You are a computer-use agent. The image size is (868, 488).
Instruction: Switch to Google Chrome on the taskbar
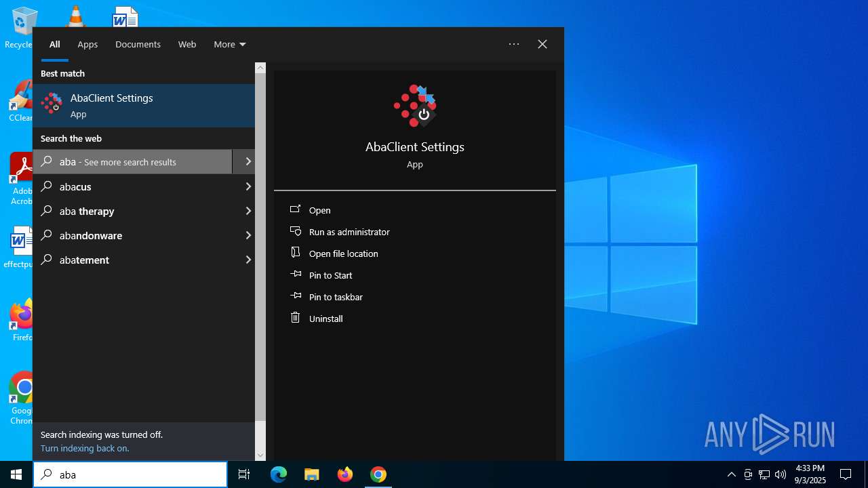tap(378, 474)
